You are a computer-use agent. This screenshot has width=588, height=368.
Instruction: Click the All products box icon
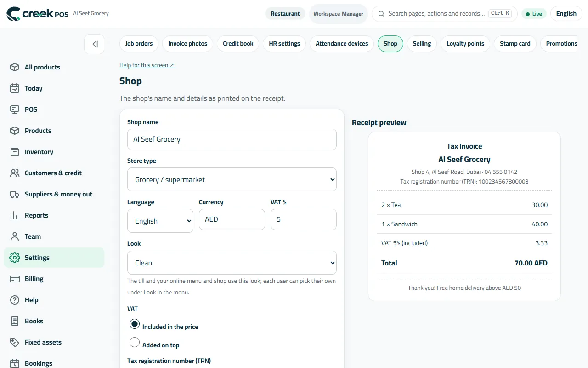(x=15, y=67)
